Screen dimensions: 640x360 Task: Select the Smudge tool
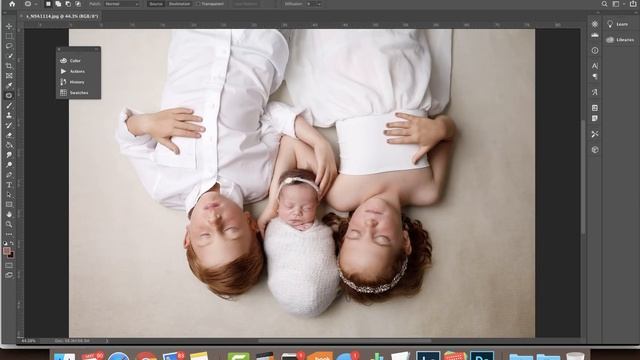tap(9, 155)
